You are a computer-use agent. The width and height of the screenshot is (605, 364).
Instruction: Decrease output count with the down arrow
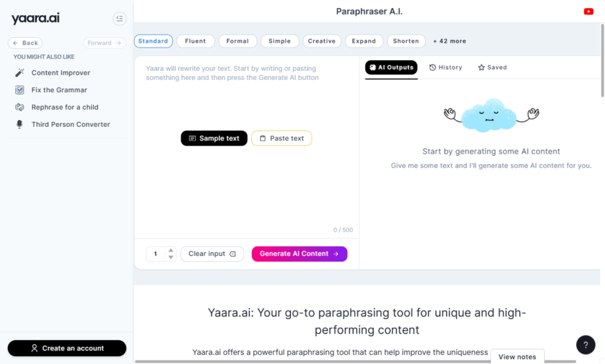(x=170, y=257)
